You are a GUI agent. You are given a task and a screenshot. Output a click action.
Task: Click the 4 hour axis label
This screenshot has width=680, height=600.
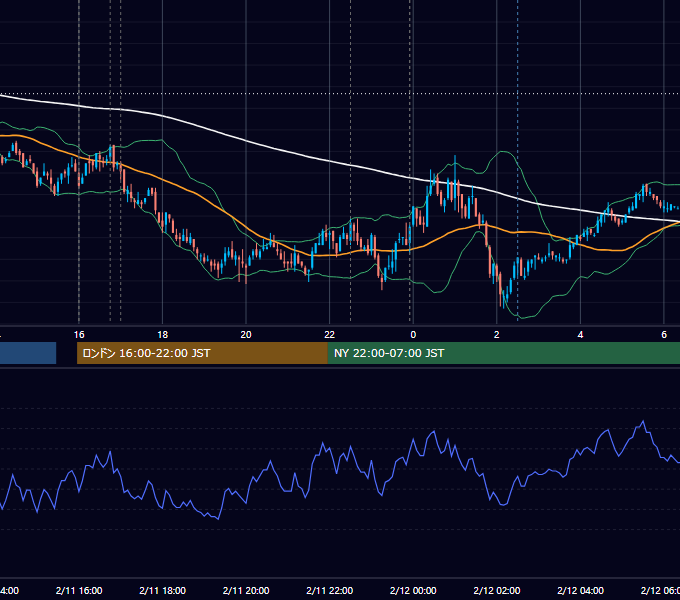580,335
